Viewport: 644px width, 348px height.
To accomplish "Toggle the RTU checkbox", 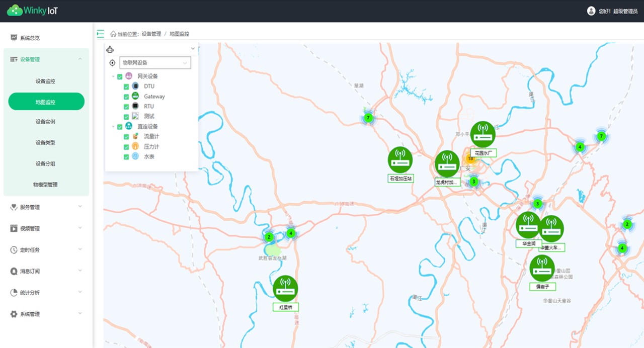I will pyautogui.click(x=126, y=107).
